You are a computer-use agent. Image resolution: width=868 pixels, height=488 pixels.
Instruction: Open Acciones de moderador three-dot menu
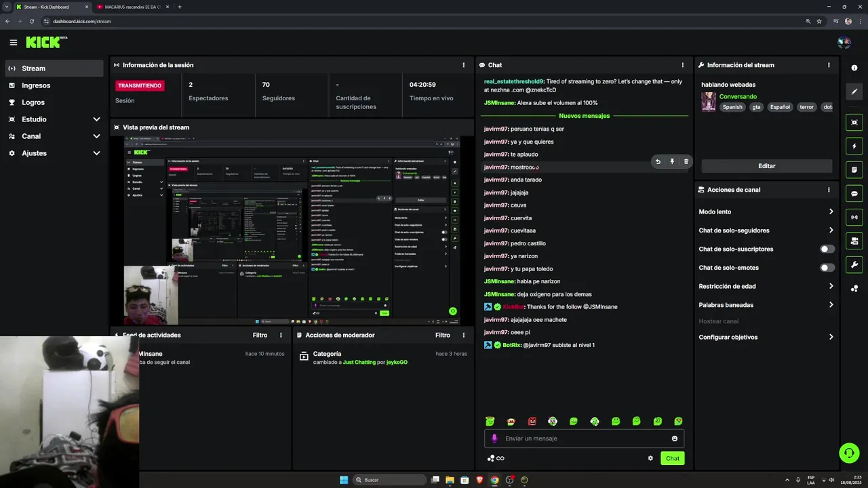(464, 335)
